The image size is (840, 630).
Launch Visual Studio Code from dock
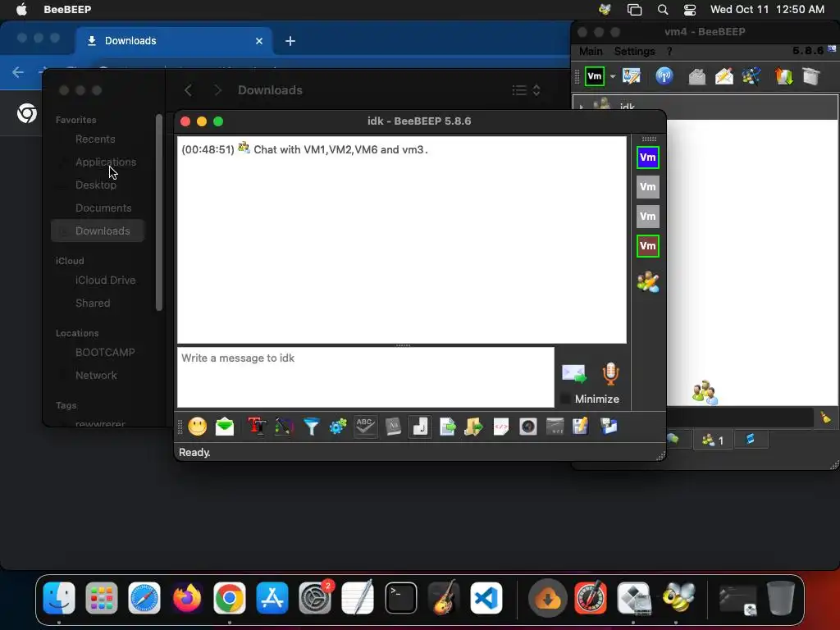coord(486,597)
